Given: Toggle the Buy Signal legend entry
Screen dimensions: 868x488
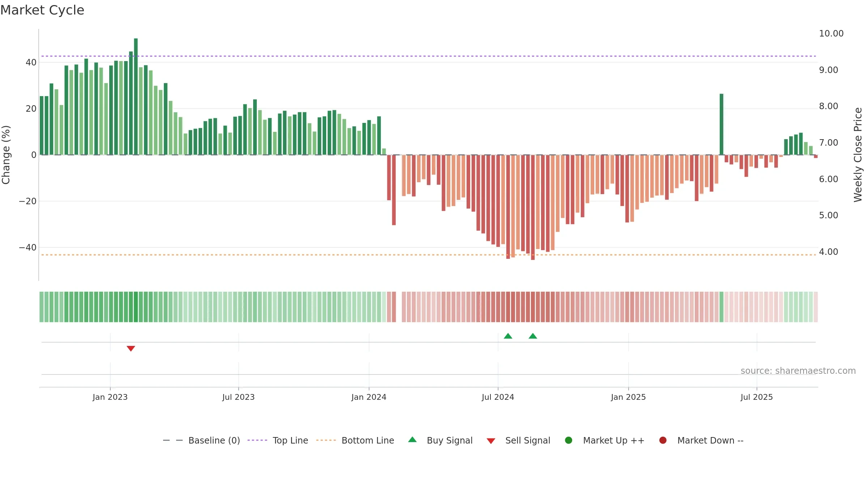Looking at the screenshot, I should (x=440, y=440).
